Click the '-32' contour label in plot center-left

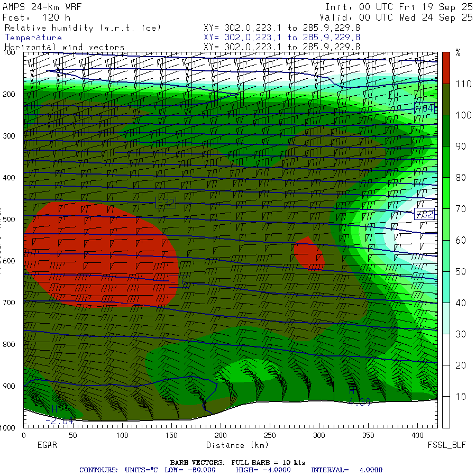point(166,203)
